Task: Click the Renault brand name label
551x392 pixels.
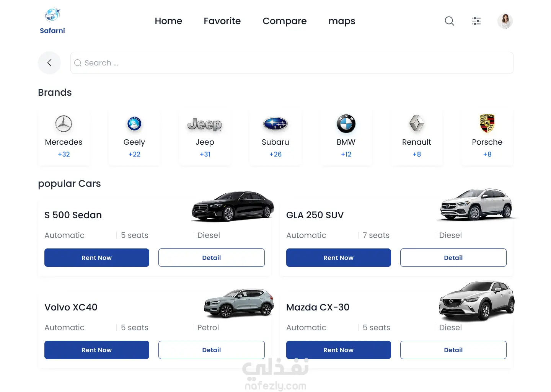Action: tap(417, 142)
